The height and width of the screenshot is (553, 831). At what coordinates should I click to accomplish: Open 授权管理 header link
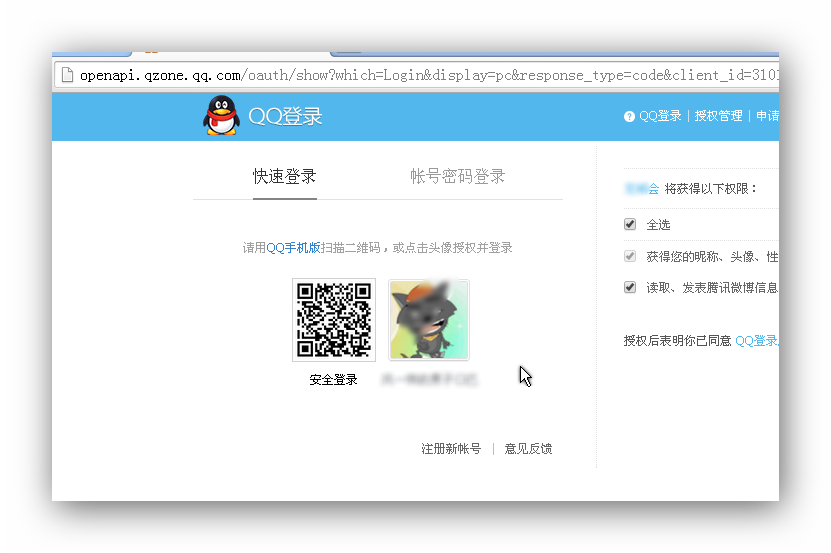718,116
